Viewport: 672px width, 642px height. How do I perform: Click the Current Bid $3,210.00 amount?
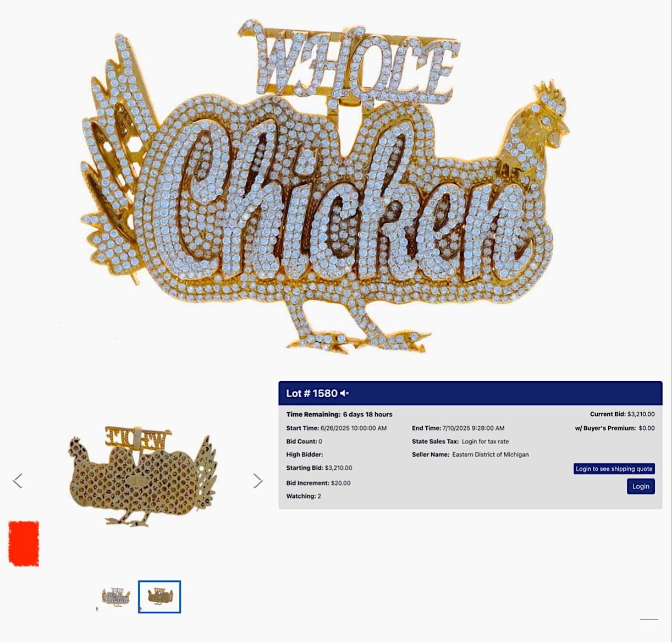coord(641,414)
